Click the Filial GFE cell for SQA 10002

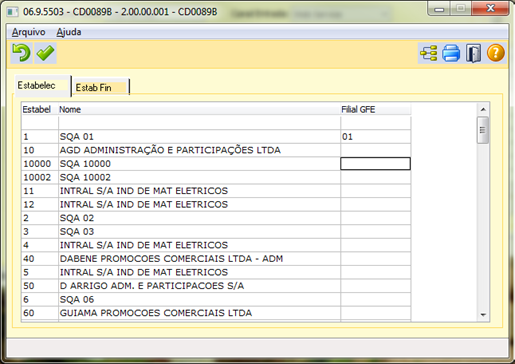pyautogui.click(x=375, y=177)
